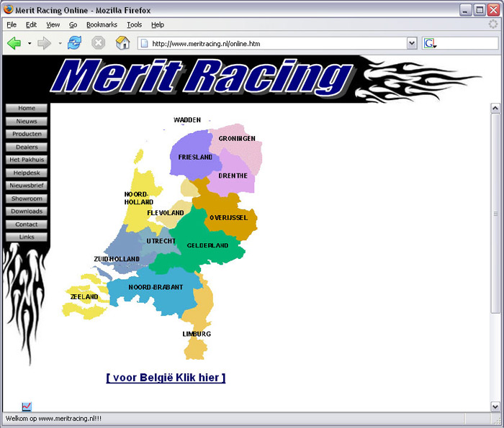Open the Bookmarks menu
Viewport: 504px width, 428px height.
(102, 24)
